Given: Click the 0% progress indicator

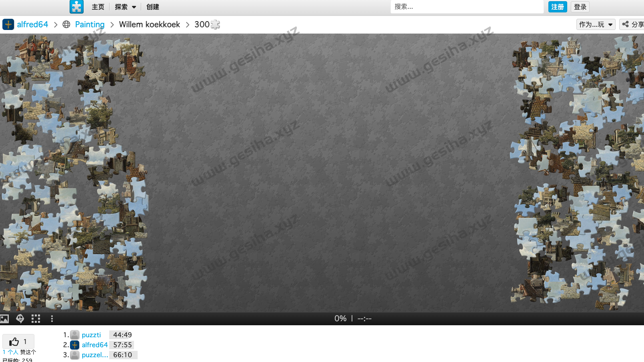Looking at the screenshot, I should pyautogui.click(x=340, y=318).
